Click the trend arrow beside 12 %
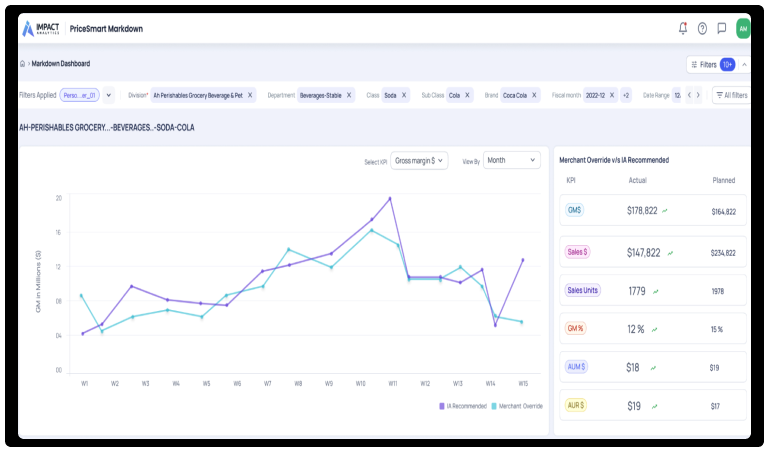Image resolution: width=769 pixels, height=452 pixels. 654,329
